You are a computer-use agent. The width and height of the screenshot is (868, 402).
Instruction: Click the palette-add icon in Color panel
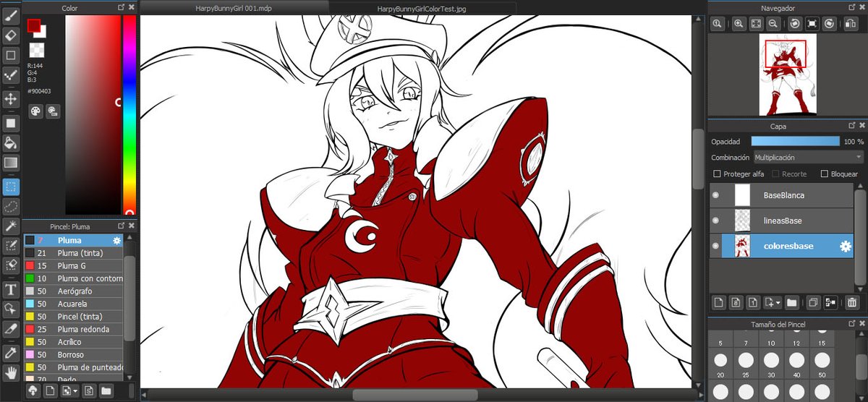coord(53,111)
